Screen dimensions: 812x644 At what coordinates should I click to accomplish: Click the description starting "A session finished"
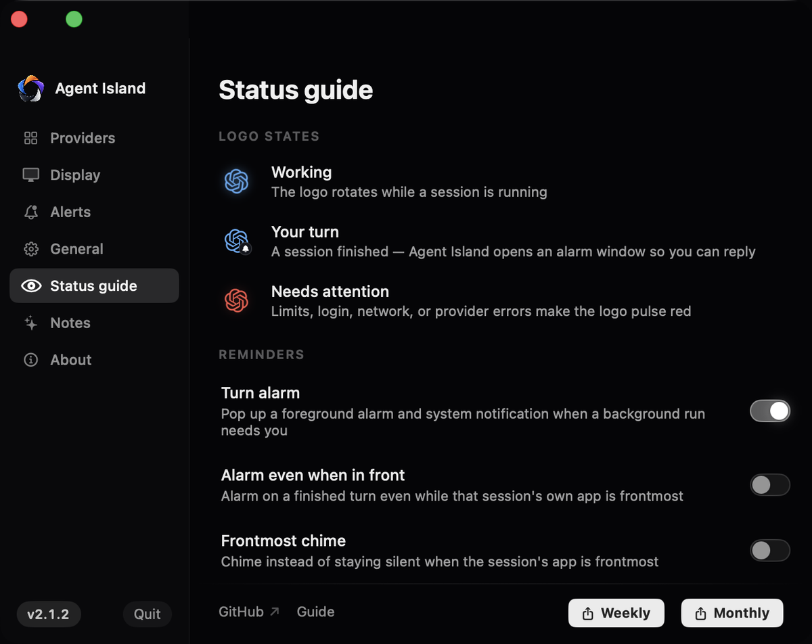(514, 252)
